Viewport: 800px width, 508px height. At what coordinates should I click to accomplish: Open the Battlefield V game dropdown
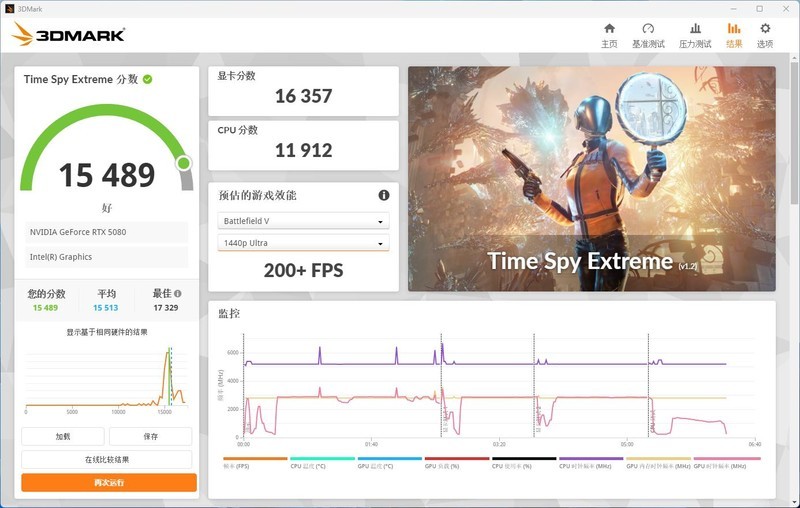(x=303, y=221)
